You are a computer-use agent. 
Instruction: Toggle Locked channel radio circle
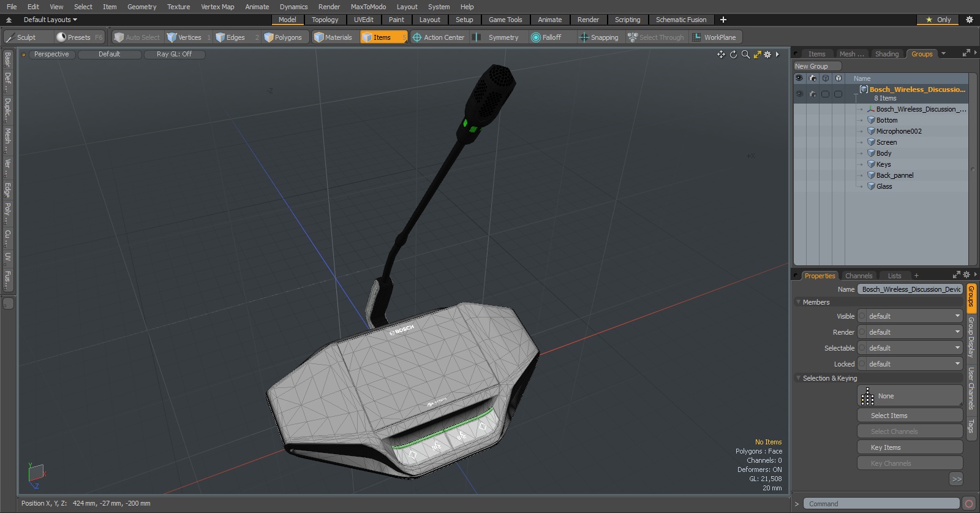click(x=862, y=364)
